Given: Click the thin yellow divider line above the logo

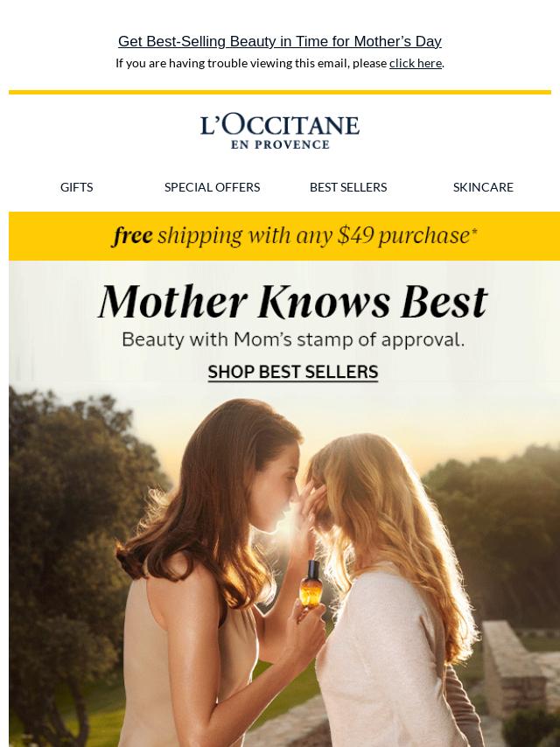Looking at the screenshot, I should click(280, 92).
